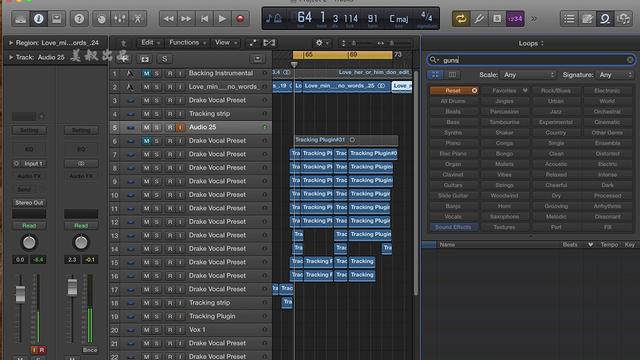Unmute the track 6 Drake Vocal Preset
This screenshot has height=360, width=640.
pyautogui.click(x=146, y=141)
